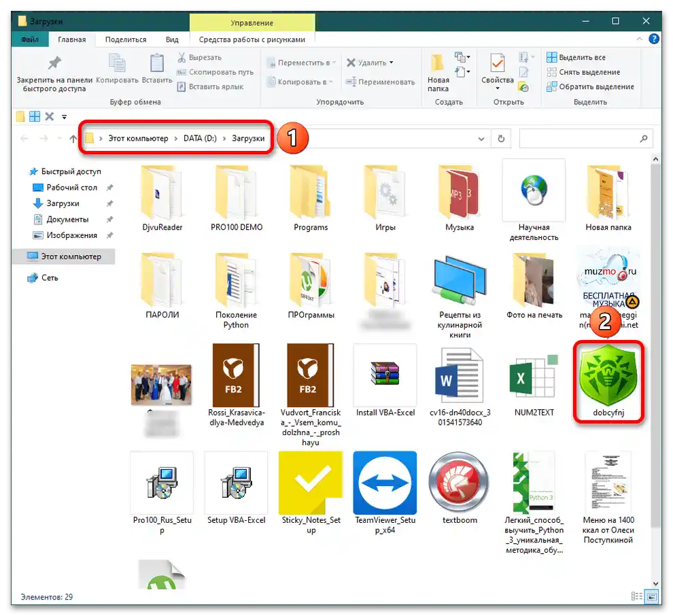
Task: Click DATA (D:) in address path
Action: tap(200, 138)
